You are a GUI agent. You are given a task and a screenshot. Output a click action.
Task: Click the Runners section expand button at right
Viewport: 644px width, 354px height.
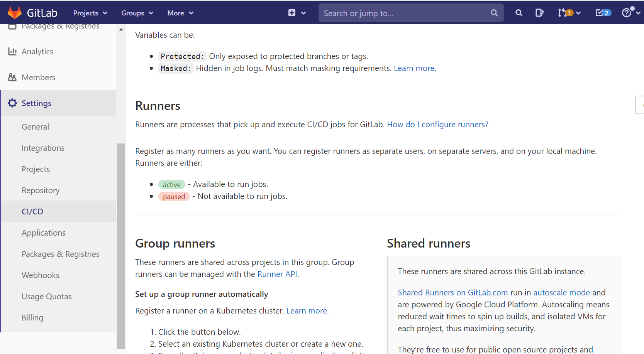[640, 105]
